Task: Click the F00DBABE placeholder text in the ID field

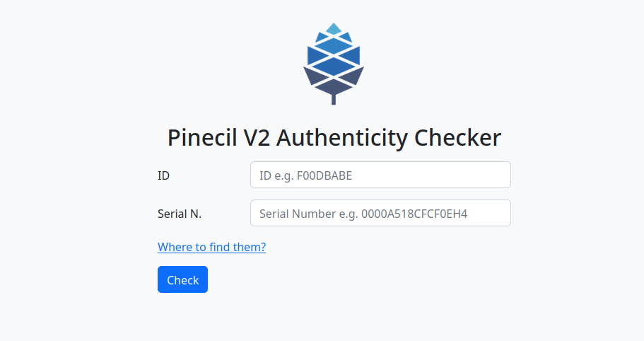Action: [x=324, y=175]
